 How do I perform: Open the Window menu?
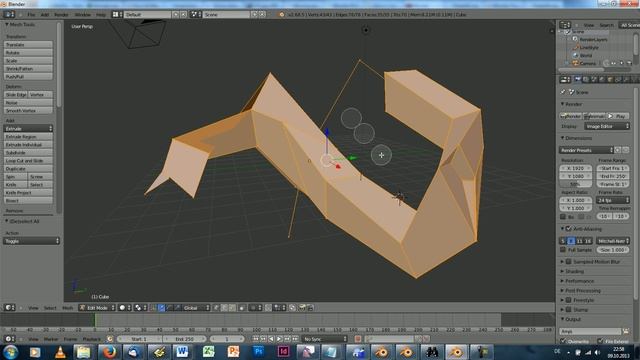82,15
